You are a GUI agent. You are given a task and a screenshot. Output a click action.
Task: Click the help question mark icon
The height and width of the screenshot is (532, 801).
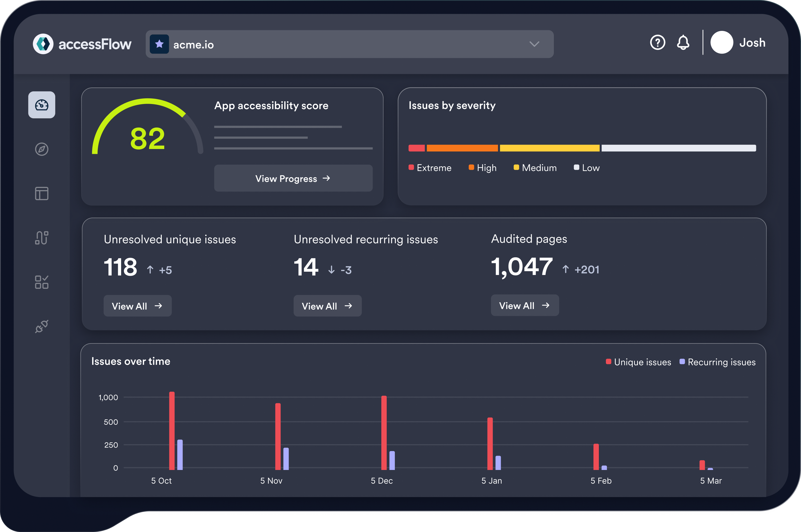pos(657,43)
